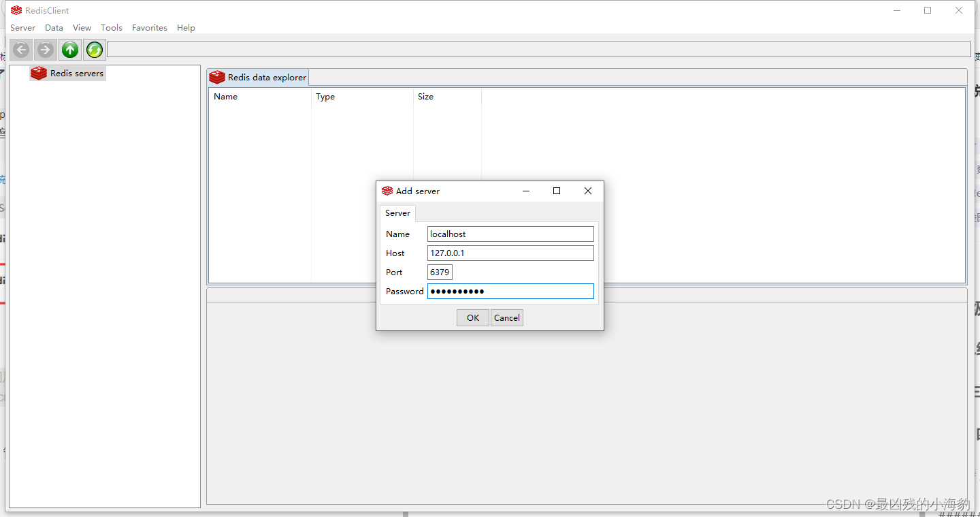
Task: Sort by the Size column header
Action: pyautogui.click(x=447, y=97)
